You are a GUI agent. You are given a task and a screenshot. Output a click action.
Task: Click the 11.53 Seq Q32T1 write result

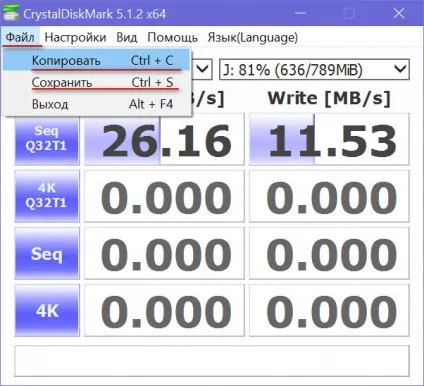[x=329, y=139]
